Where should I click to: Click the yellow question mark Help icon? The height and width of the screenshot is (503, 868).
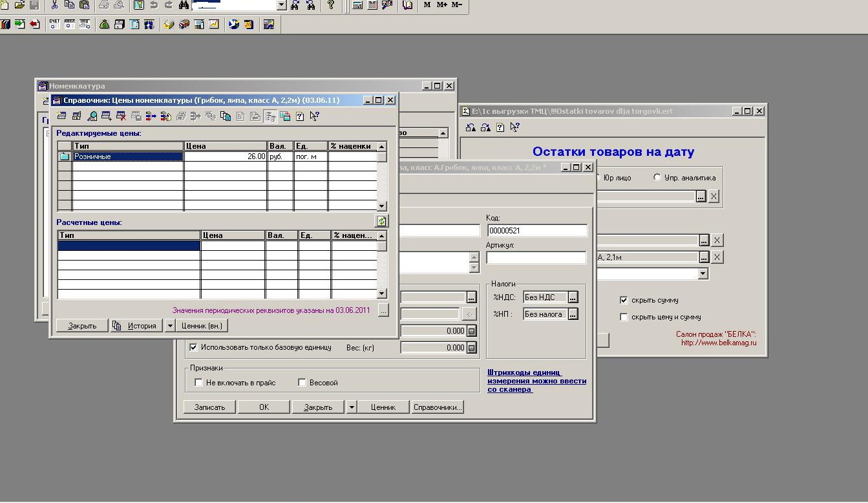pyautogui.click(x=331, y=5)
